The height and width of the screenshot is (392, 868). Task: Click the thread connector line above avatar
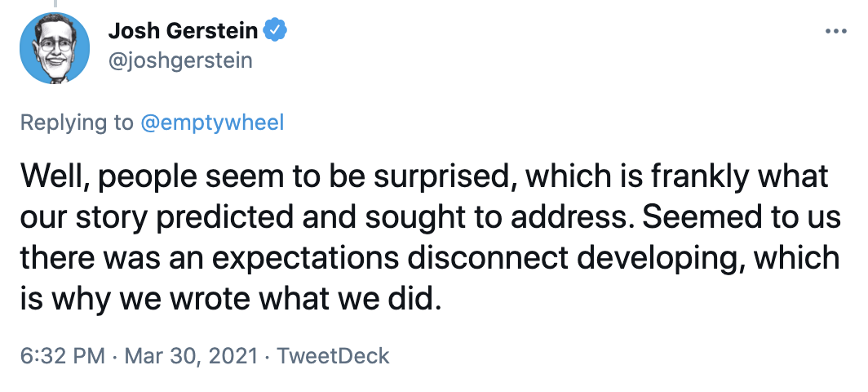(x=55, y=4)
